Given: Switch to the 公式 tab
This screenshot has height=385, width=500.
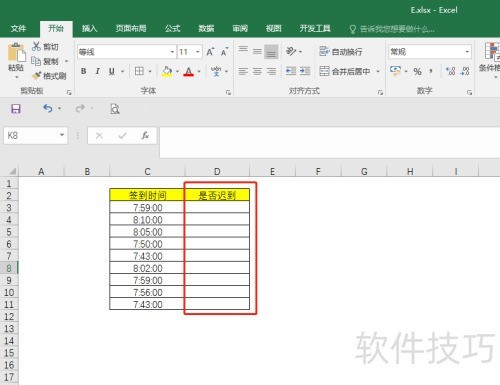Looking at the screenshot, I should 172,29.
